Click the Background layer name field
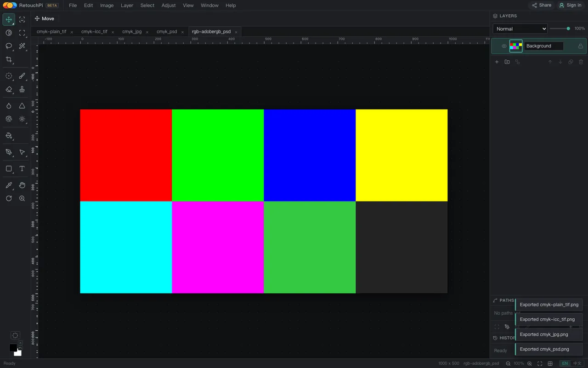588x368 pixels. [x=544, y=46]
